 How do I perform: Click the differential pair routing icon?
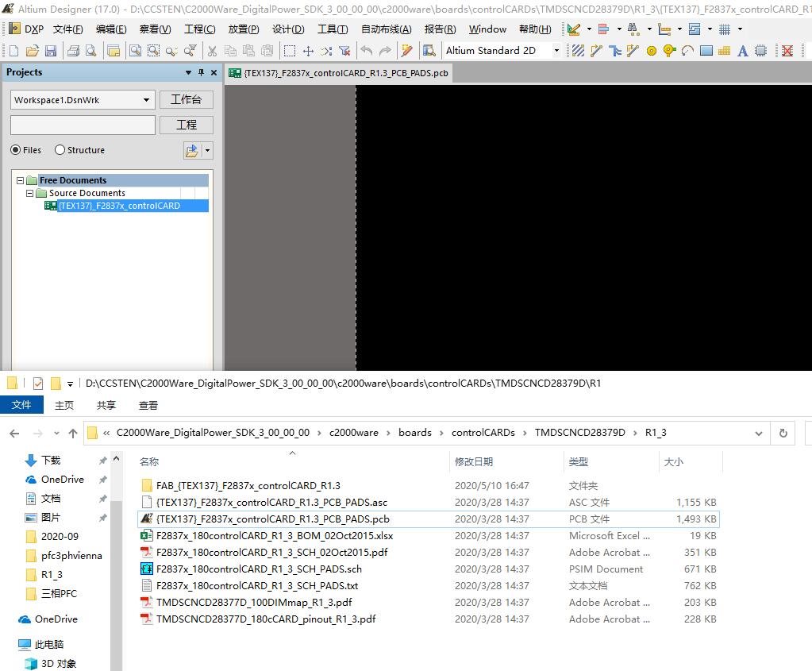tap(633, 50)
